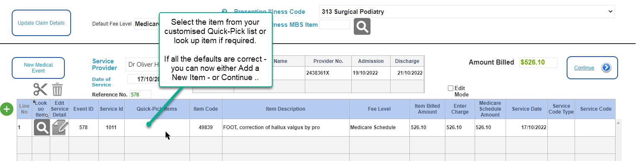Click the Presenting Illness MBS Item field
Viewport: 644px width, 161px height.
point(335,24)
